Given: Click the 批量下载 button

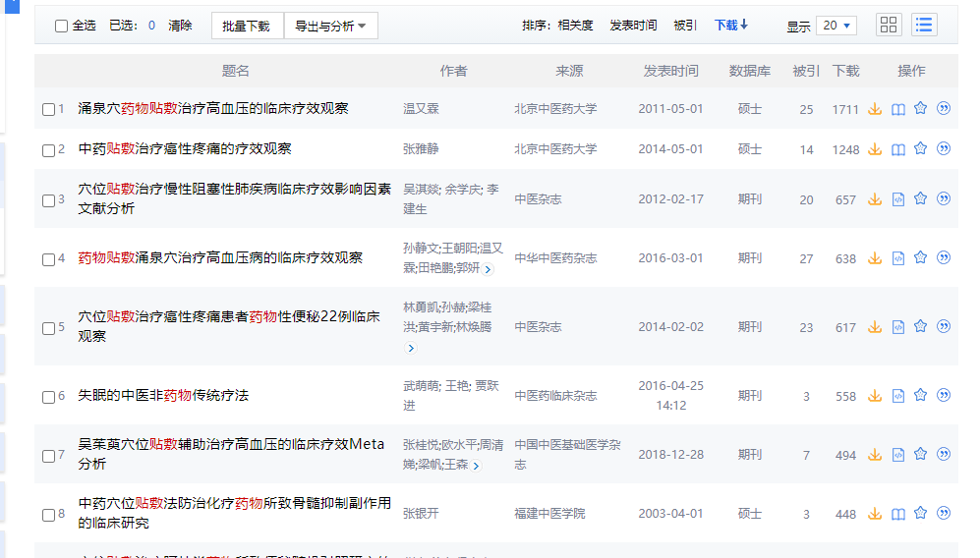Looking at the screenshot, I should pos(248,26).
